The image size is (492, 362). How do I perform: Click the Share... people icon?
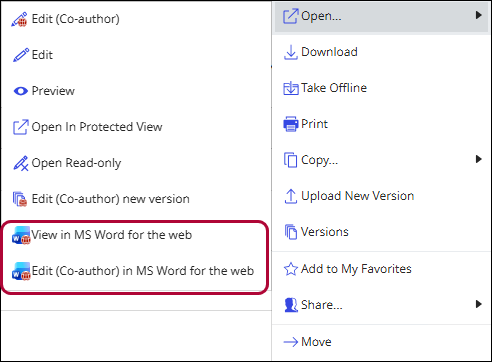point(291,305)
